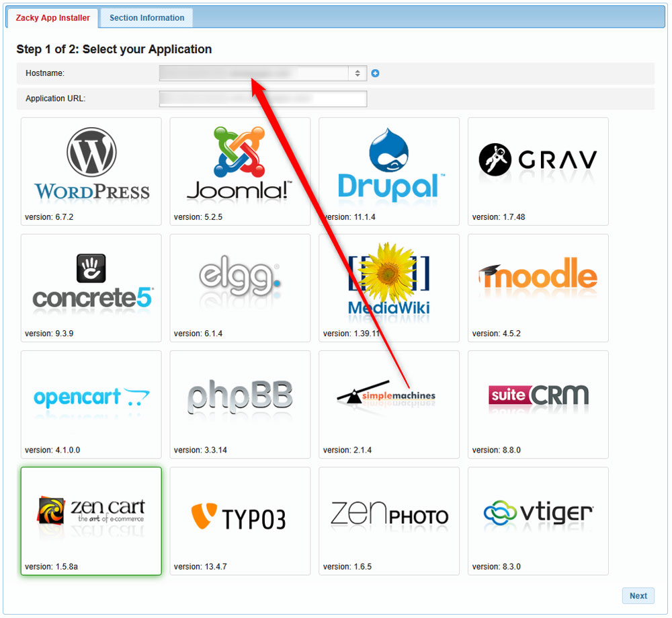Choose MediaWiki for installation
The image size is (672, 618).
point(388,286)
